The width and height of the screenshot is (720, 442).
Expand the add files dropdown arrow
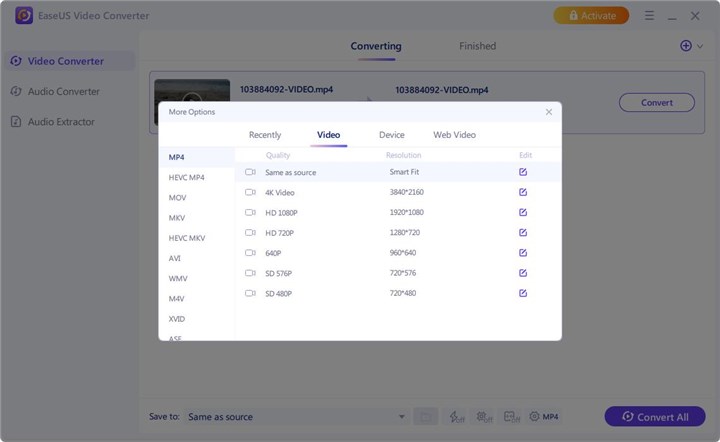tap(699, 46)
